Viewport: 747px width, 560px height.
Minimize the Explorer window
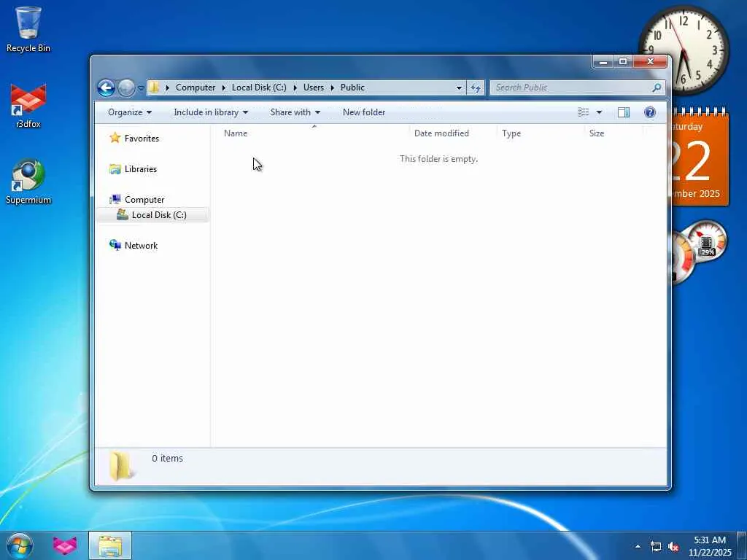pos(603,62)
